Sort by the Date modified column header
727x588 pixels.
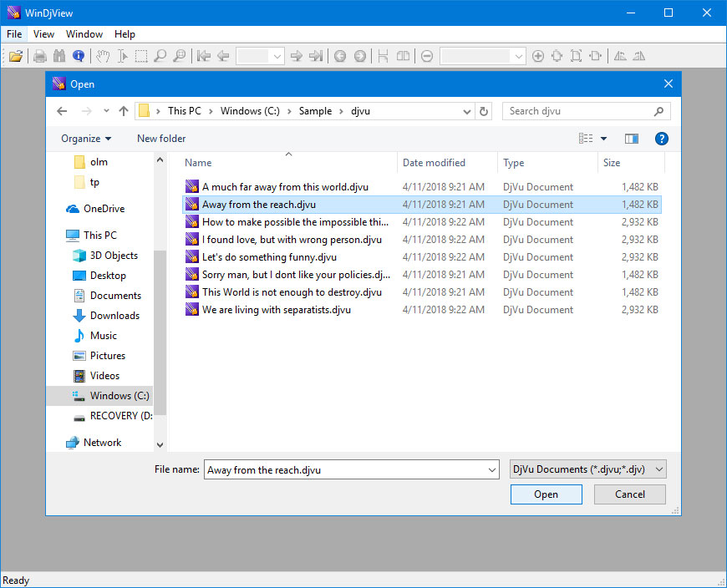[x=447, y=163]
